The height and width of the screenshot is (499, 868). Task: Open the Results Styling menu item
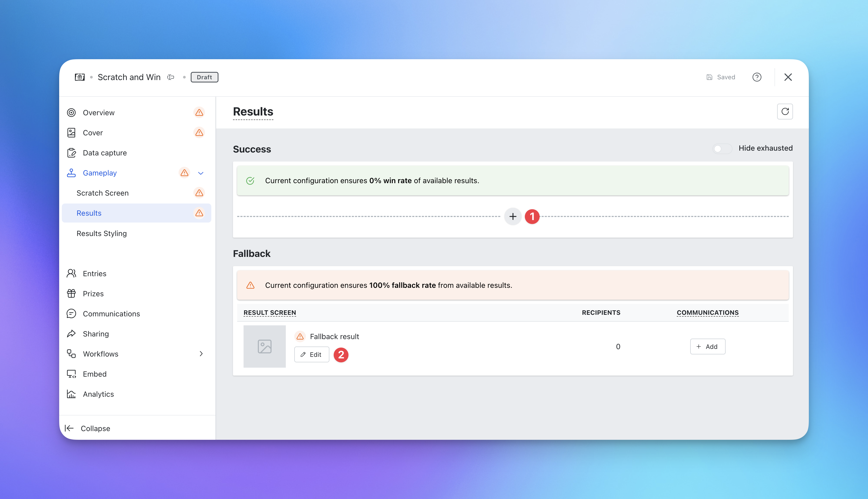coord(101,233)
